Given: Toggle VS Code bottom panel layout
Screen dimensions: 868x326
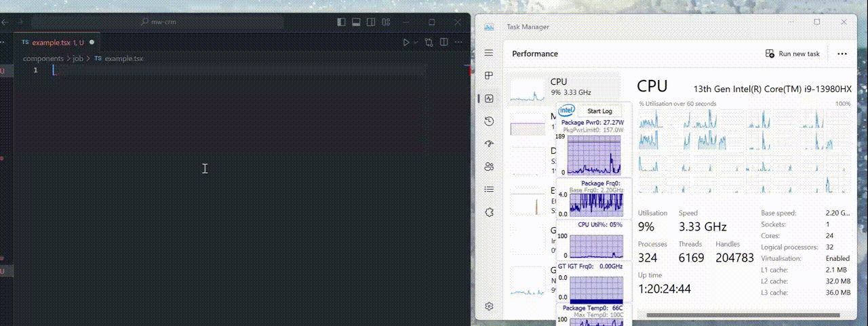Looking at the screenshot, I should tap(355, 22).
